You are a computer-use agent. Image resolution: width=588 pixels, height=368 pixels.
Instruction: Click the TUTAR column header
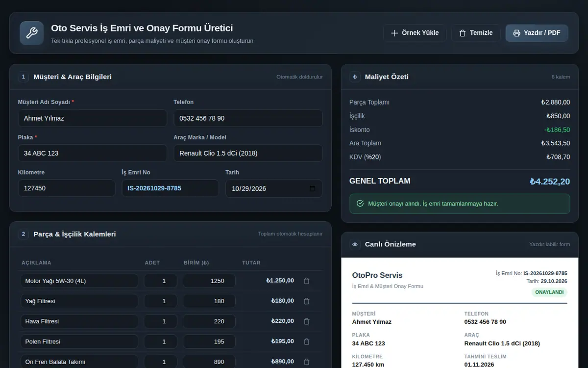point(251,263)
